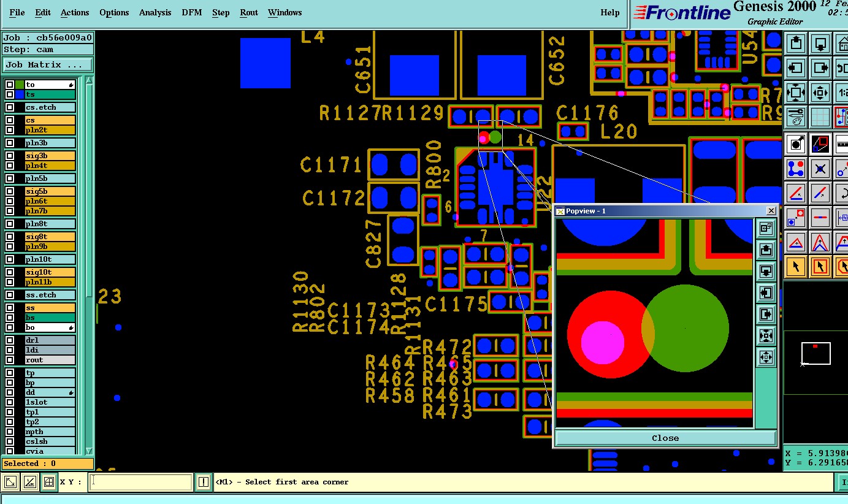Toggle the 'ts' layer checkbox

click(9, 94)
